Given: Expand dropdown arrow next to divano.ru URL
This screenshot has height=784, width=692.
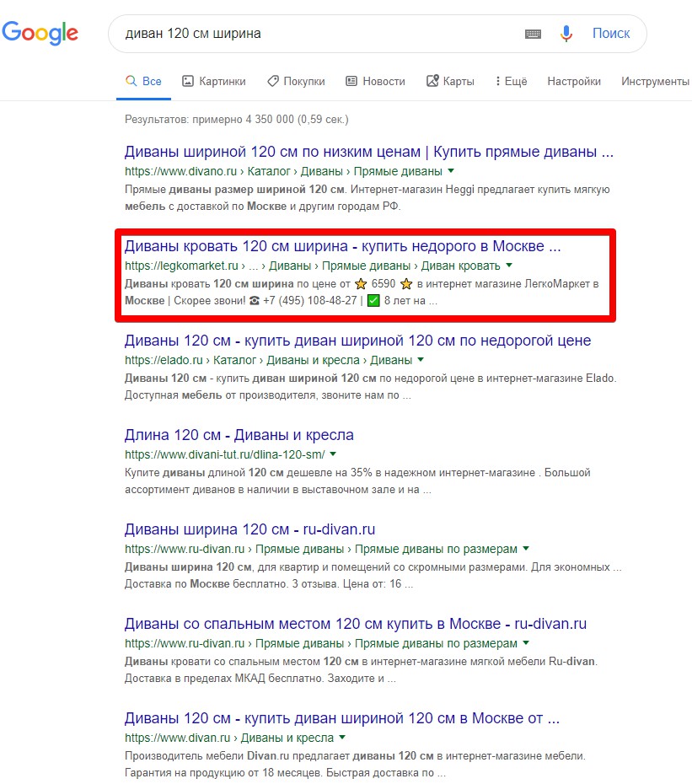Looking at the screenshot, I should click(451, 171).
